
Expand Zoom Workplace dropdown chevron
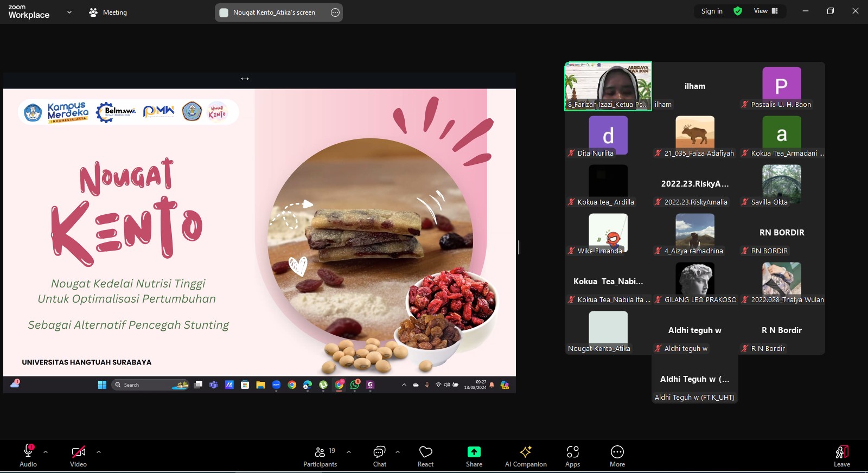click(x=69, y=12)
